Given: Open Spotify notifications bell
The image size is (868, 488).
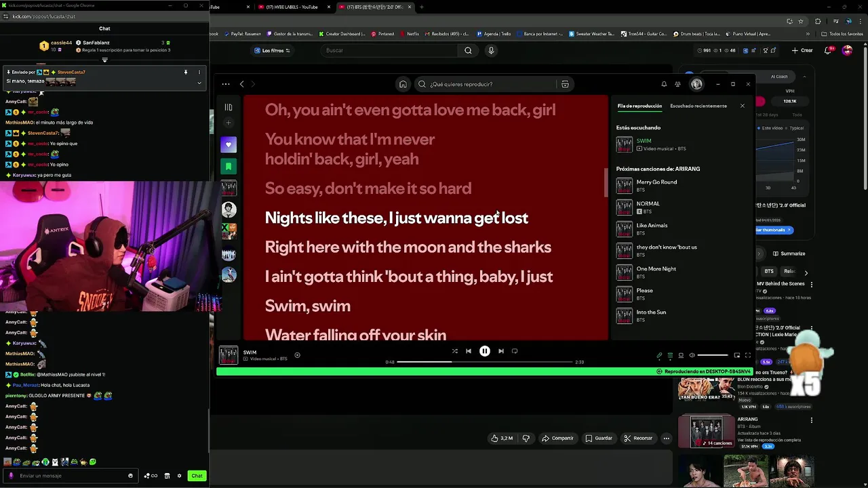Looking at the screenshot, I should [x=664, y=84].
